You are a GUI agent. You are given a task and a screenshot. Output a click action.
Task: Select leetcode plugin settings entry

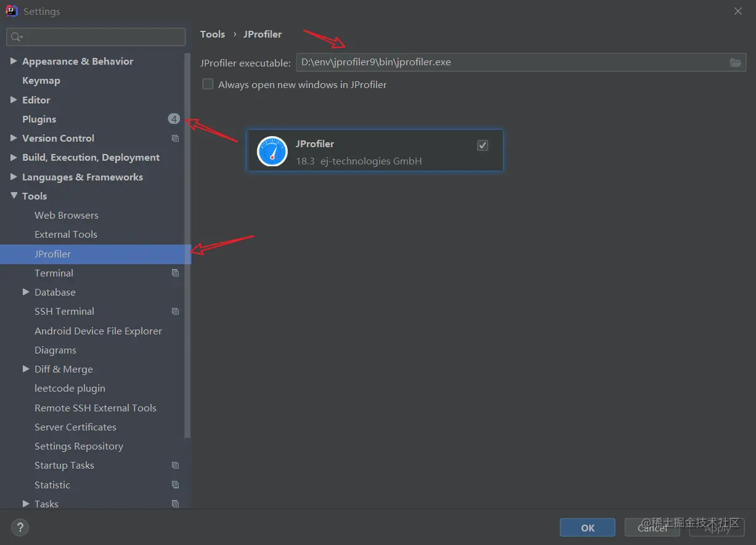tap(70, 389)
